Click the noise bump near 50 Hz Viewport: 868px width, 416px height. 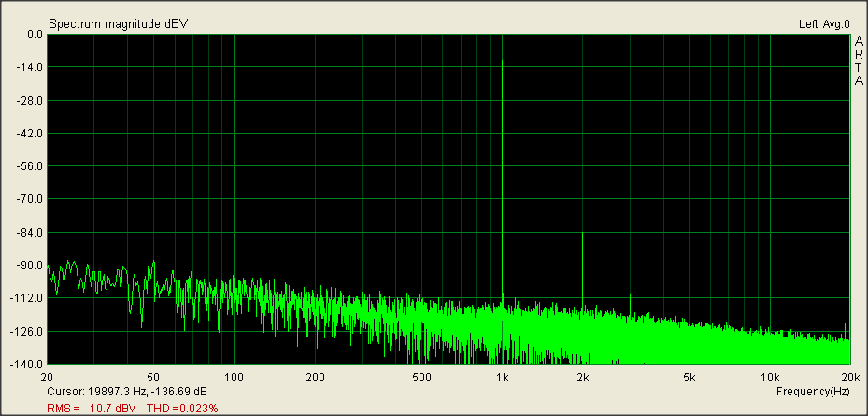(x=153, y=266)
